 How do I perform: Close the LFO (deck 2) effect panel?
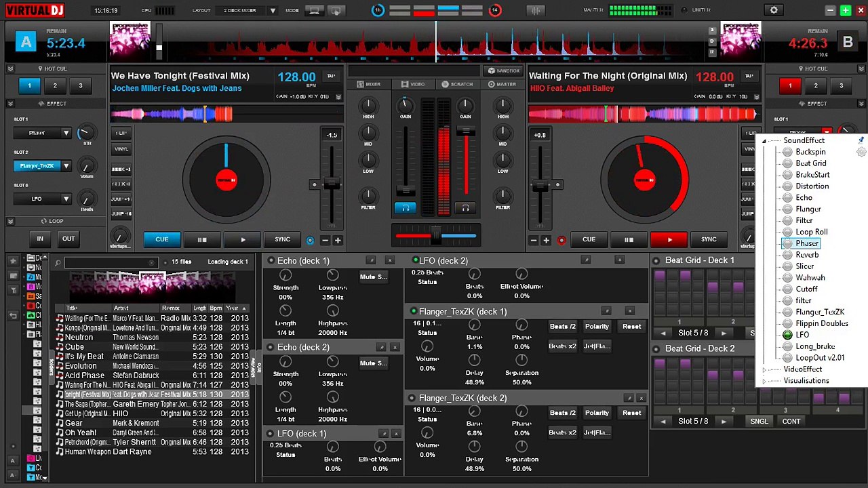(619, 260)
